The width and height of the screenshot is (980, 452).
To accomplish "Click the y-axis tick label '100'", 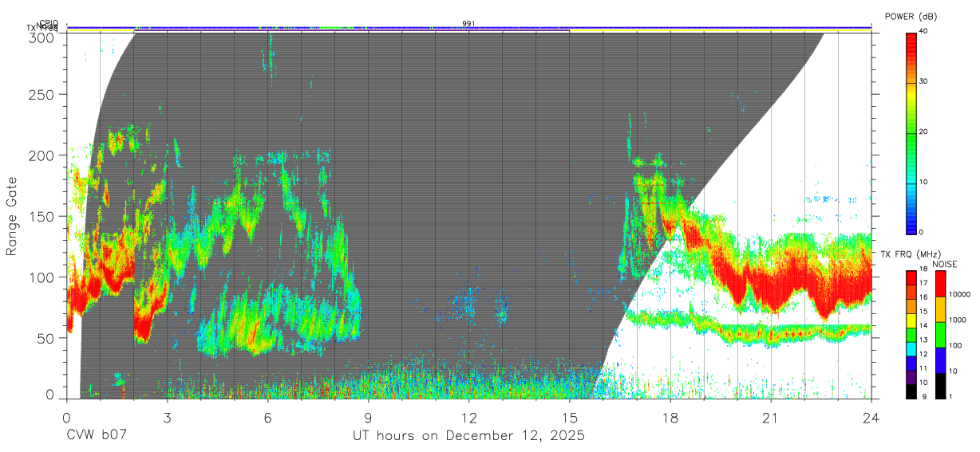I will (x=43, y=277).
